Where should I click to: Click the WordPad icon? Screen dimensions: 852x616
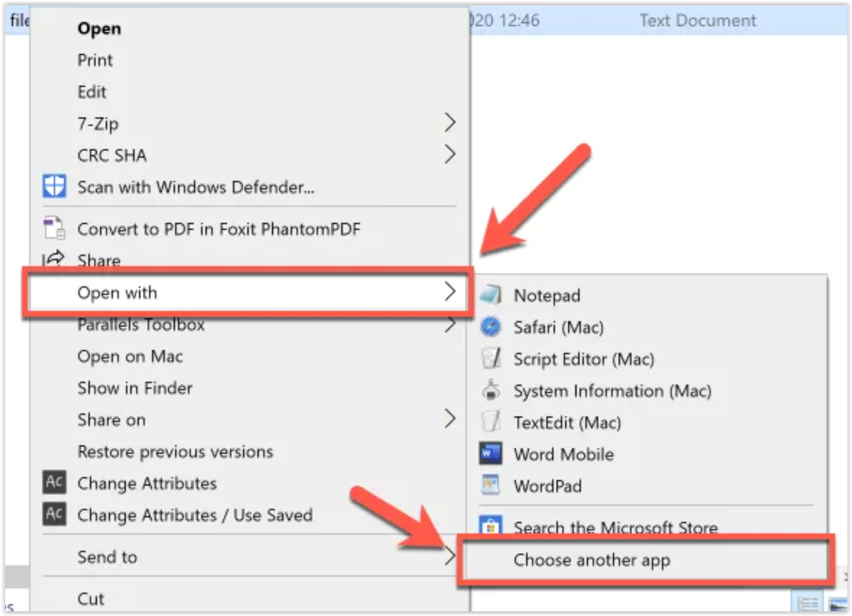coord(490,485)
